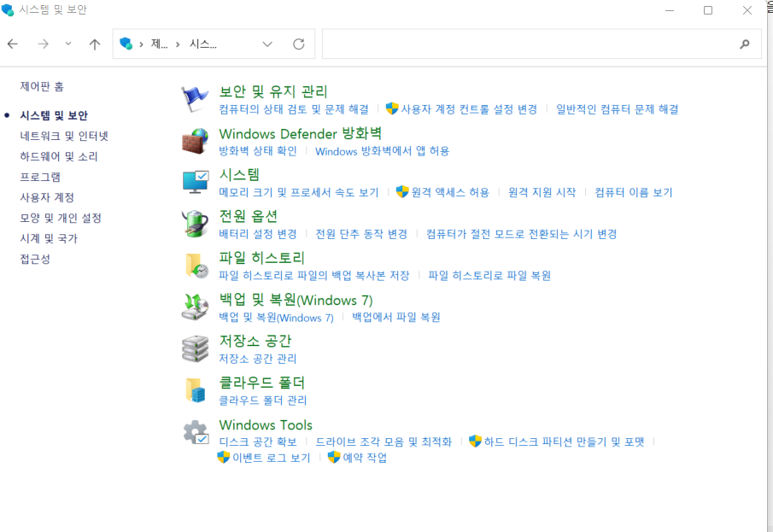Click the 보안 및 유지 관리 flag icon
This screenshot has width=773, height=532.
tap(195, 99)
